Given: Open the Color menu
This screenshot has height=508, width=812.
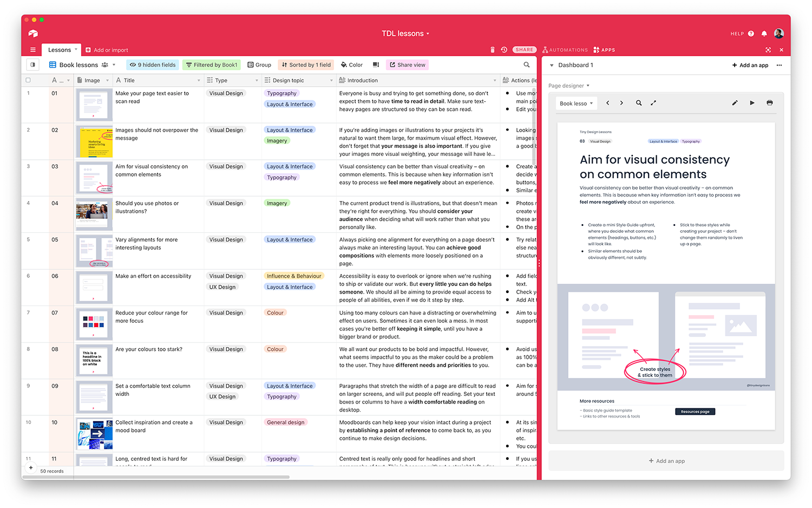Looking at the screenshot, I should [x=352, y=65].
